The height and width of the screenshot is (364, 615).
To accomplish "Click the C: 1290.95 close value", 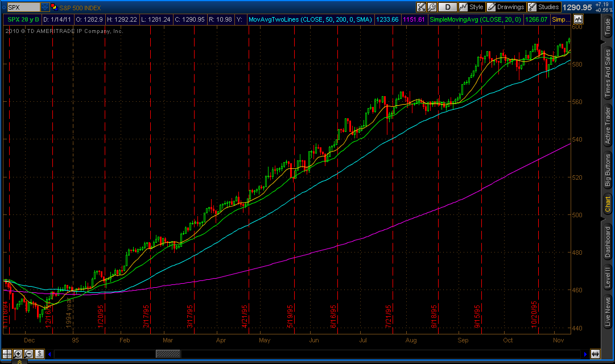I will pyautogui.click(x=190, y=19).
